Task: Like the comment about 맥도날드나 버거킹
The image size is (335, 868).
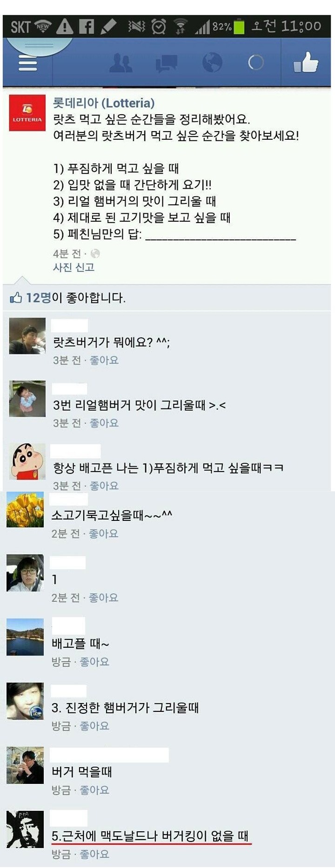Action: [94, 854]
